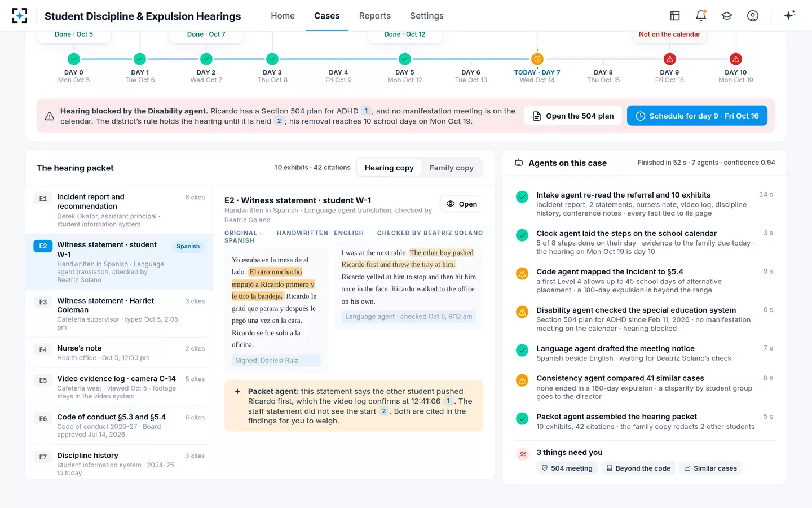This screenshot has height=508, width=812.
Task: Select exhibit E6 Code of conduct
Action: click(x=119, y=426)
